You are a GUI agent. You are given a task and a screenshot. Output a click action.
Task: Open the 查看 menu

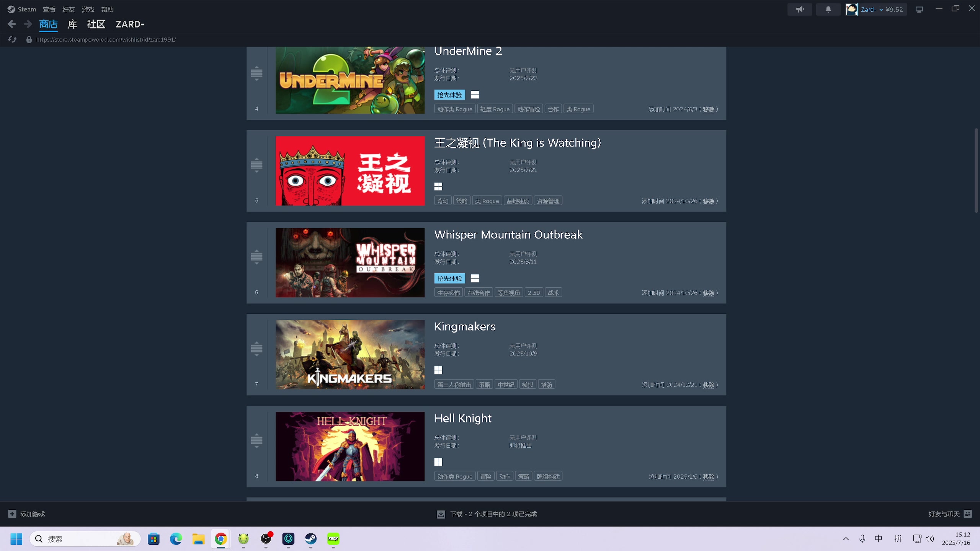coord(49,9)
